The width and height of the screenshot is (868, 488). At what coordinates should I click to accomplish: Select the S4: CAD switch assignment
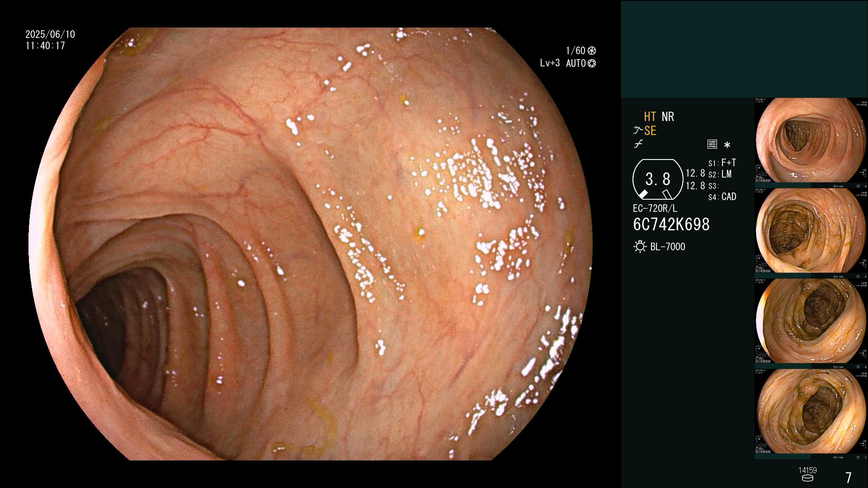[722, 197]
